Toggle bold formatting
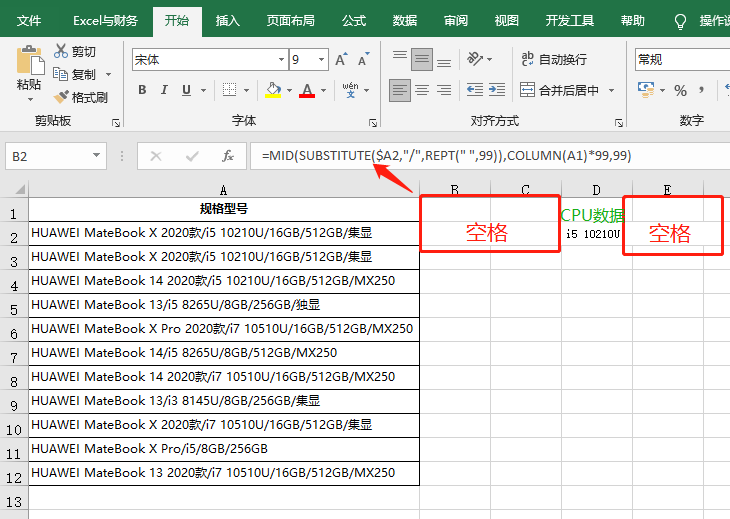 point(142,90)
